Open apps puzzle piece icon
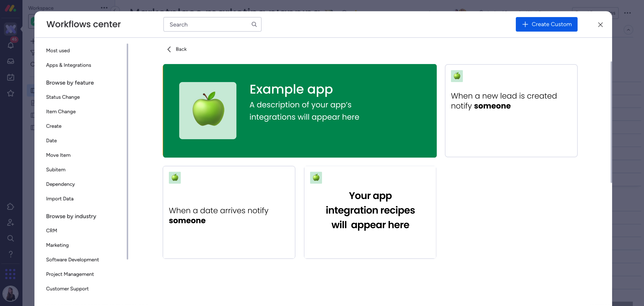Image resolution: width=644 pixels, height=306 pixels. pos(11,206)
